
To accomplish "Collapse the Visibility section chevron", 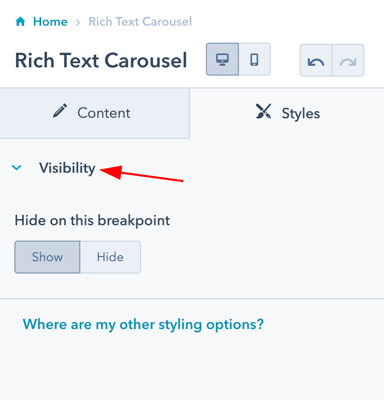I will pos(17,167).
